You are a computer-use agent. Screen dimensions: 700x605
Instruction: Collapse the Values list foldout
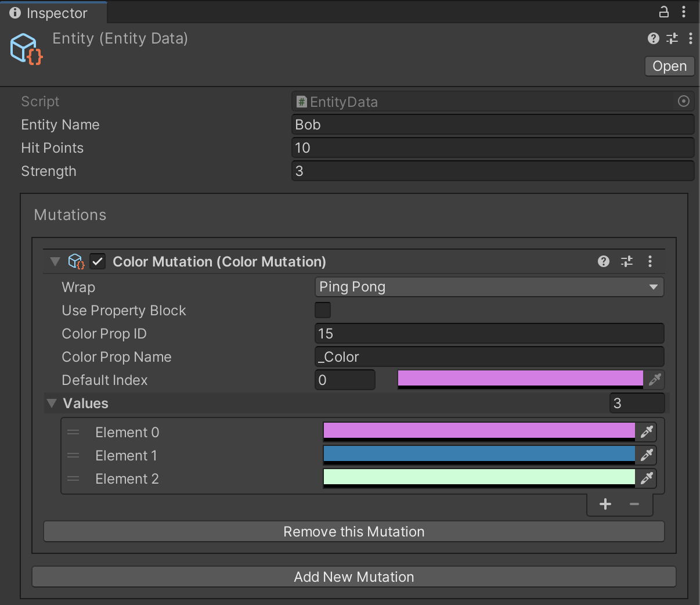tap(52, 403)
